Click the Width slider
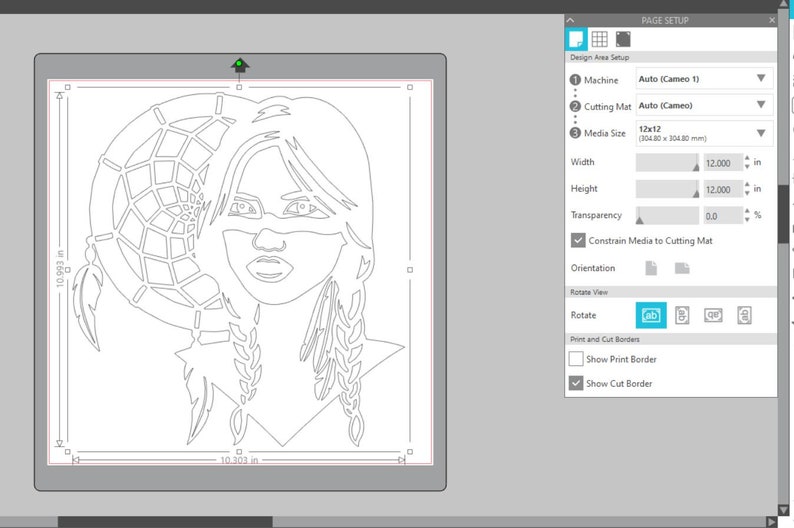 click(667, 163)
